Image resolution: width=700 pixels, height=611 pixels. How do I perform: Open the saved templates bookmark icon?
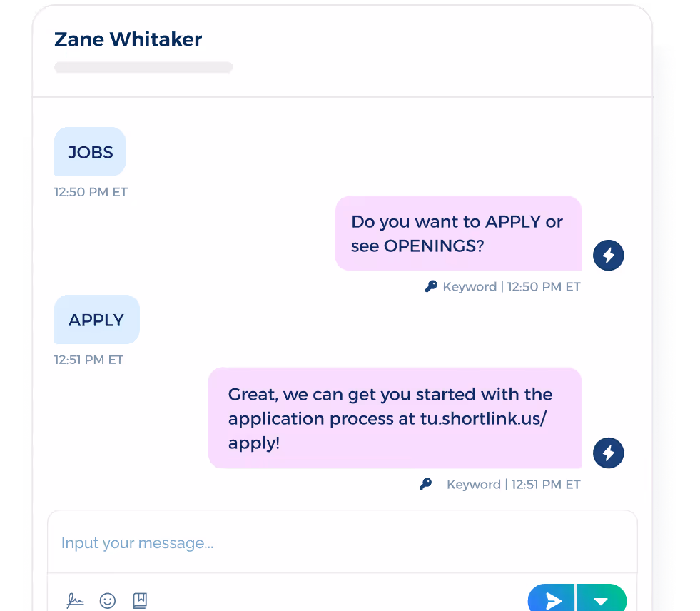pos(140,600)
